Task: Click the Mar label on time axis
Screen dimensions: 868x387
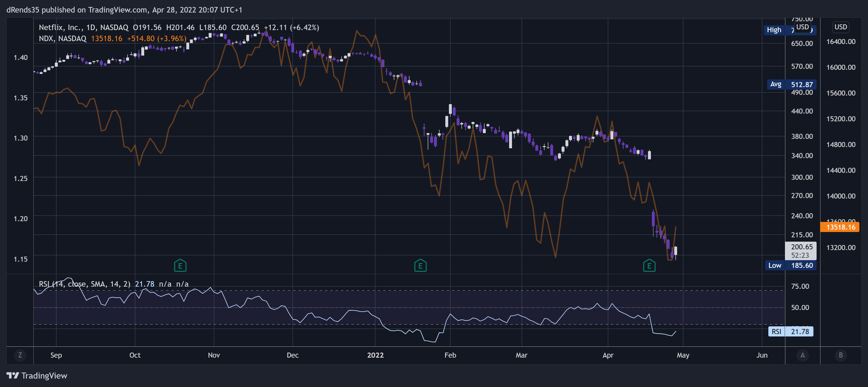Action: pyautogui.click(x=521, y=355)
